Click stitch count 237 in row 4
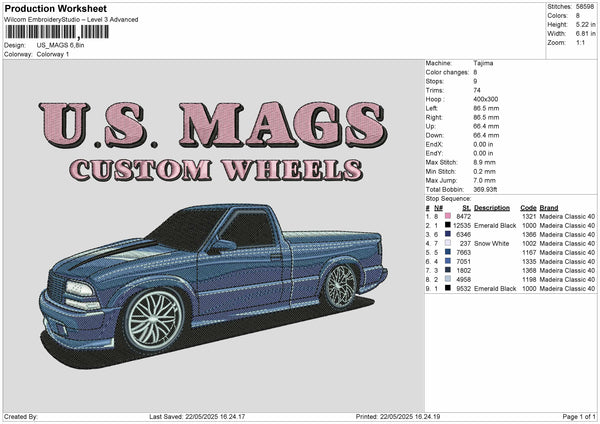Image resolution: width=600 pixels, height=424 pixels. pyautogui.click(x=465, y=243)
